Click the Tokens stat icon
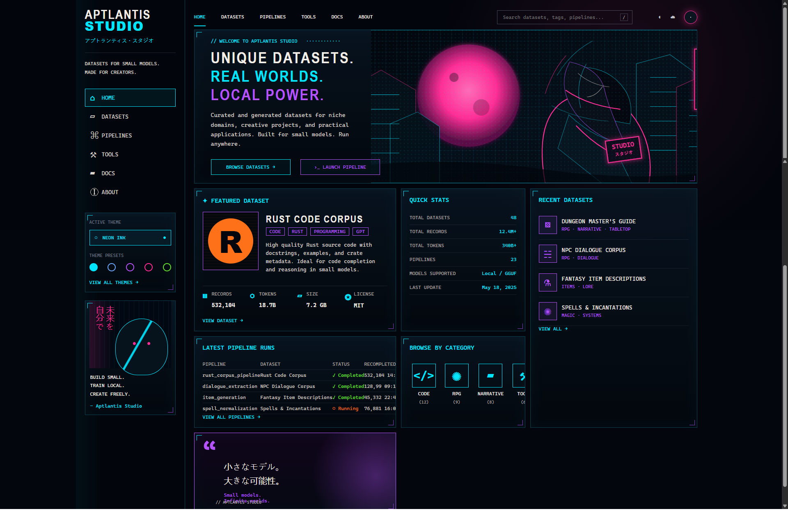The width and height of the screenshot is (788, 532). [252, 296]
